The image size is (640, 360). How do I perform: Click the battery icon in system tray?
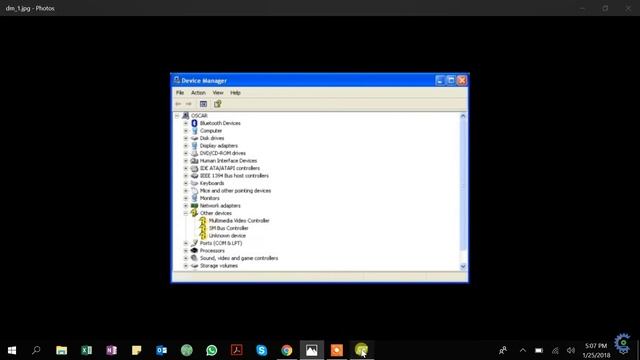(539, 350)
